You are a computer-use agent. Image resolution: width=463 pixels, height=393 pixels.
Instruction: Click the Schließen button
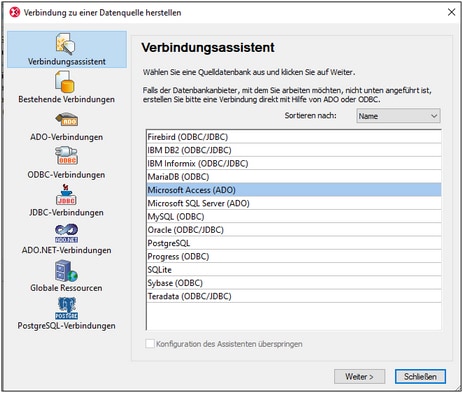click(x=420, y=377)
